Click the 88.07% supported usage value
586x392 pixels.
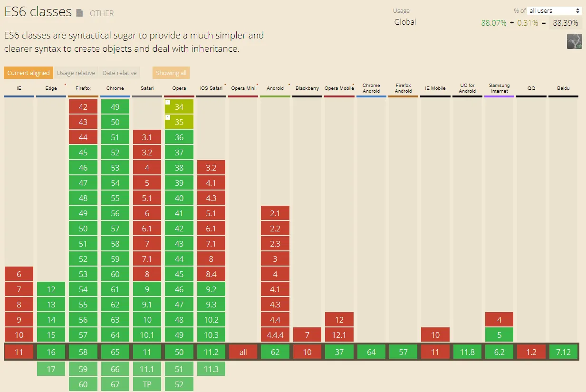[494, 23]
